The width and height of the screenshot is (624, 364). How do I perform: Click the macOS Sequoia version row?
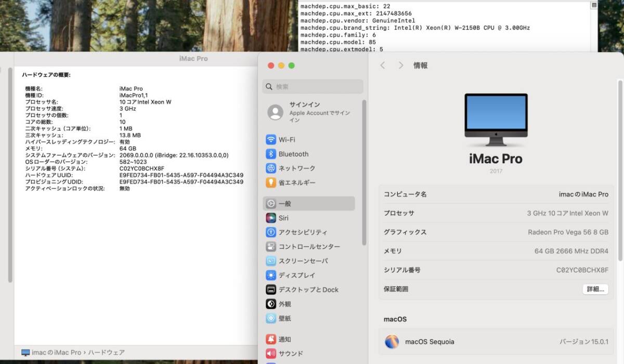pyautogui.click(x=496, y=342)
